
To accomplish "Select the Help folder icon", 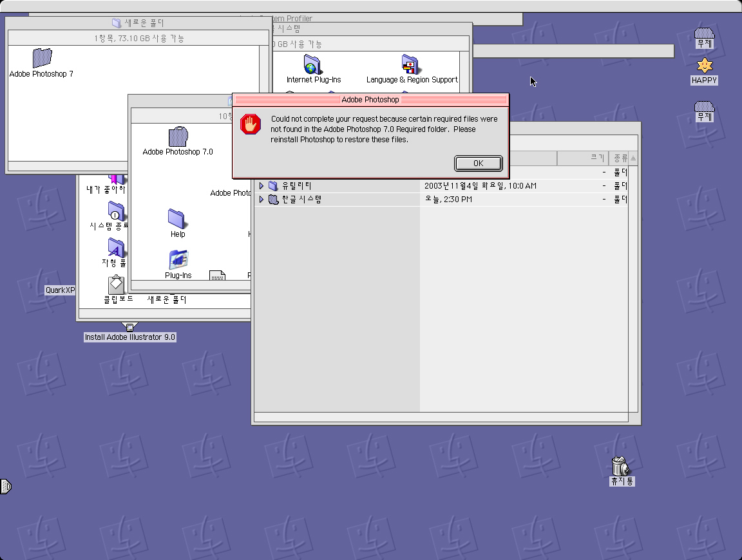I will [178, 219].
